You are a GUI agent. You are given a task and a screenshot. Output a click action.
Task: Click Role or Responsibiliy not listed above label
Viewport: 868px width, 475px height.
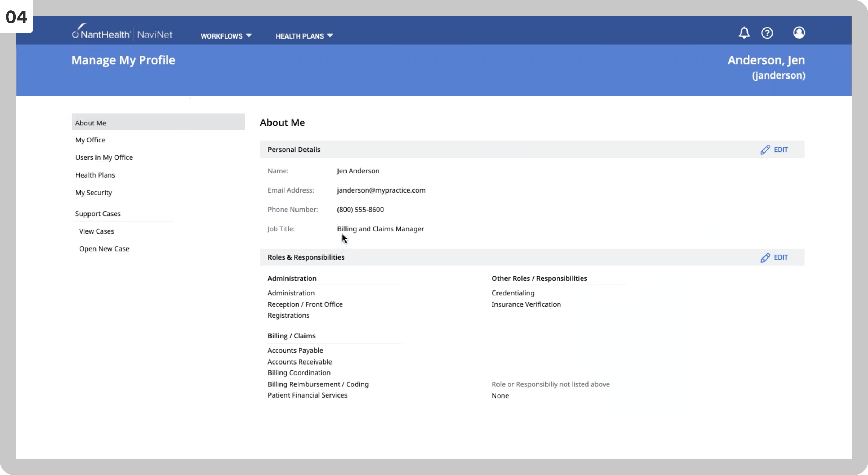550,384
